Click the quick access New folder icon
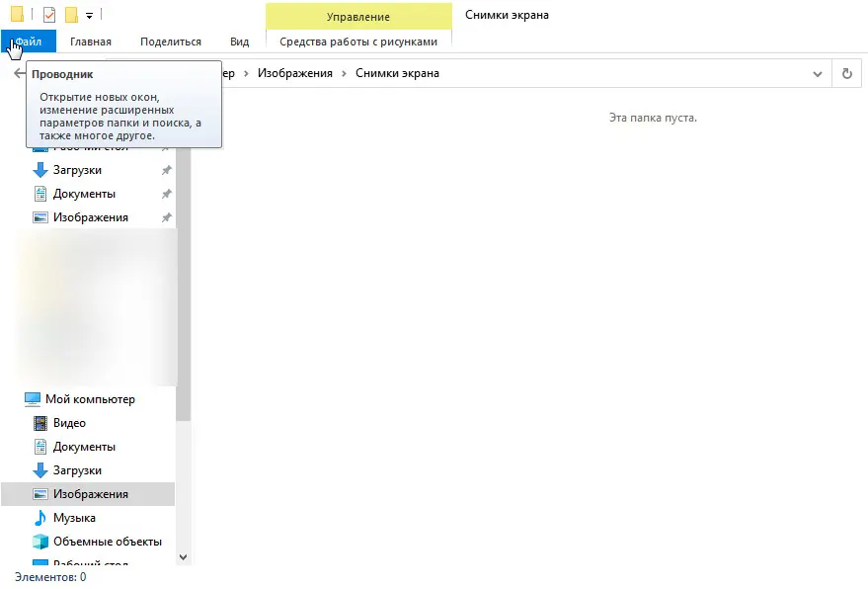The height and width of the screenshot is (589, 868). pyautogui.click(x=71, y=15)
